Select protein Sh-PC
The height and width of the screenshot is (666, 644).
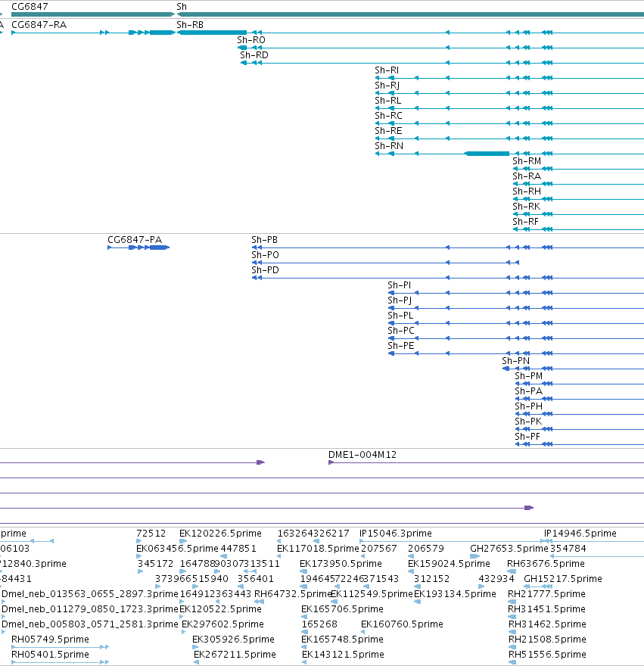(400, 331)
